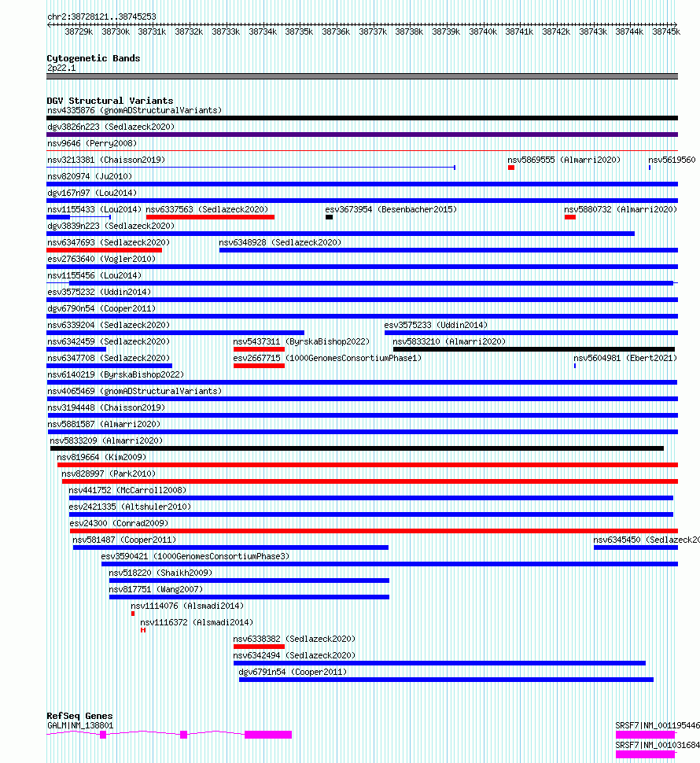Select the nsv5881587 Almarri2020 label
The width and height of the screenshot is (700, 763).
pos(104,425)
